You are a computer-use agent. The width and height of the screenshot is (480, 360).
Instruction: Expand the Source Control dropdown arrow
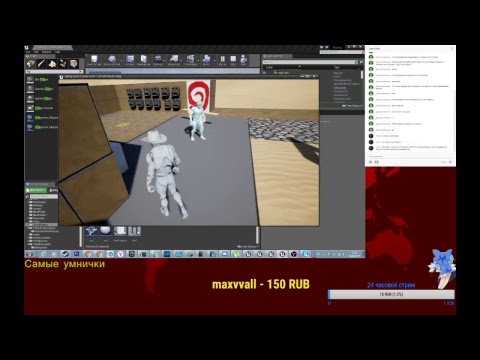click(x=121, y=61)
